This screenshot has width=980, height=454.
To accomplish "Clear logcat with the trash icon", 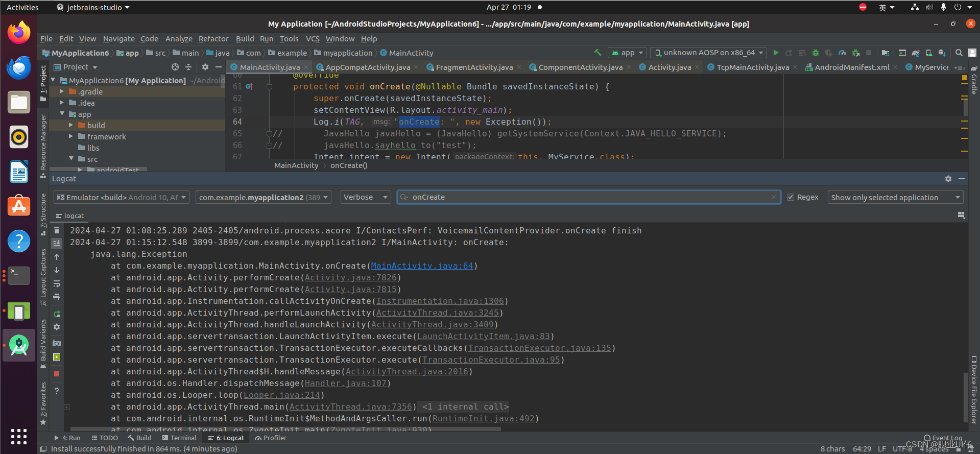I will pos(57,230).
